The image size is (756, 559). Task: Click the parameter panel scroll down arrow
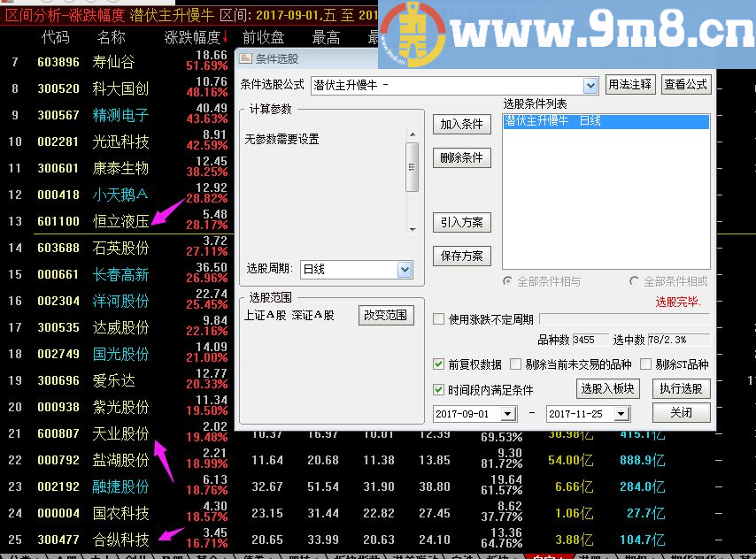coord(413,229)
